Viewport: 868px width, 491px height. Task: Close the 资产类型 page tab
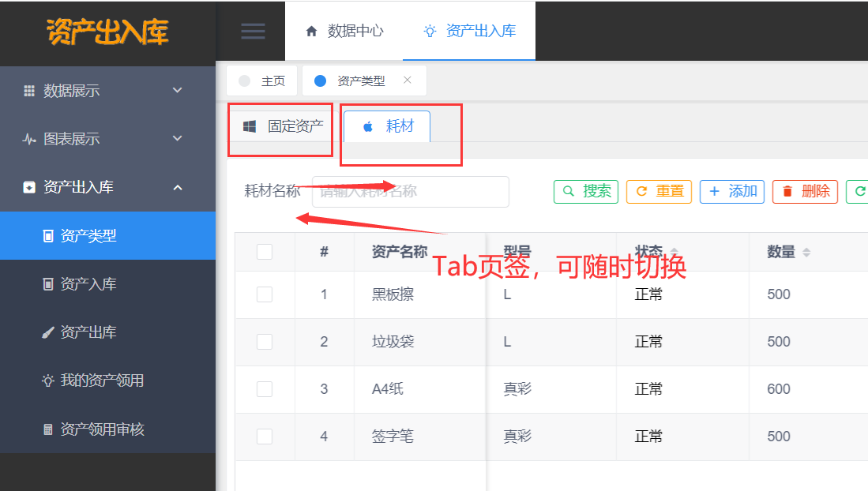click(x=408, y=81)
